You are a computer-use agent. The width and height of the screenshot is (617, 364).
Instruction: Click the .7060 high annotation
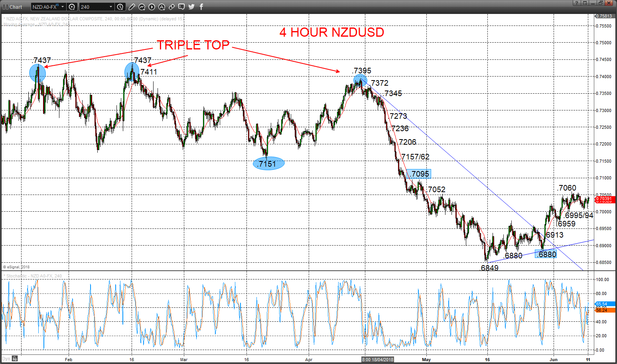tap(567, 188)
